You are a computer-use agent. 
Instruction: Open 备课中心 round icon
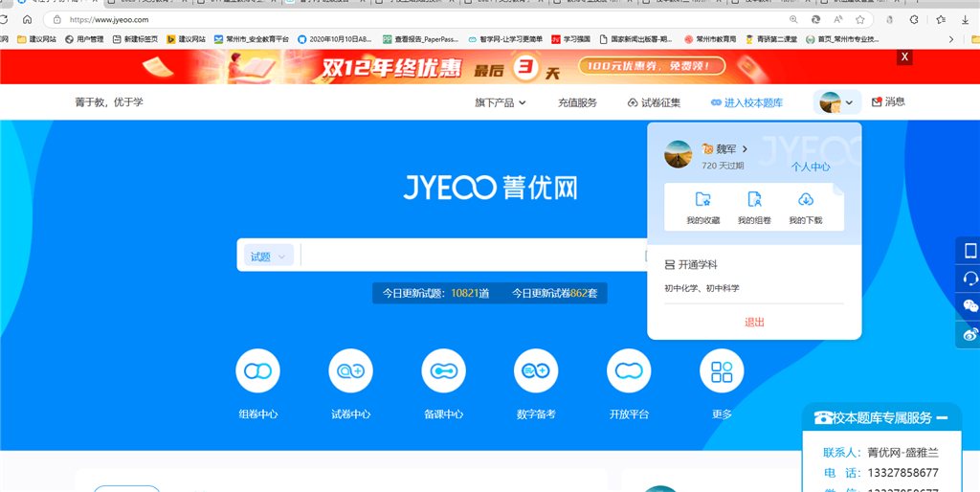(444, 371)
